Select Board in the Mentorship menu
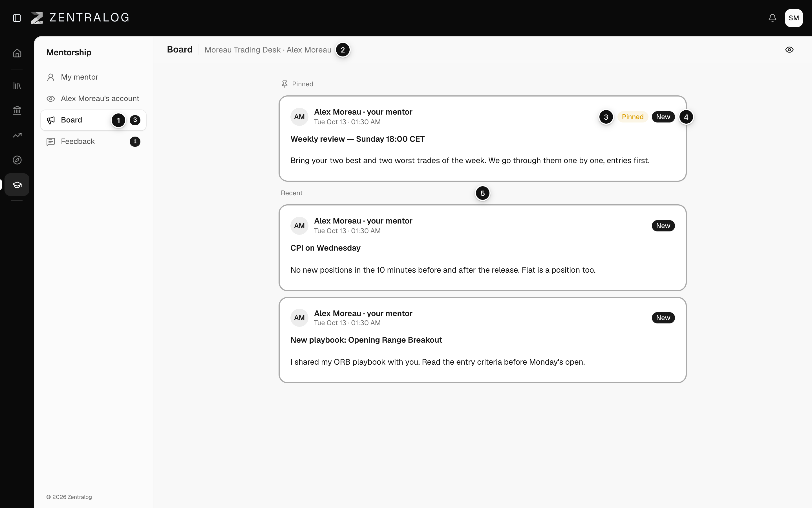812x508 pixels. (x=93, y=120)
